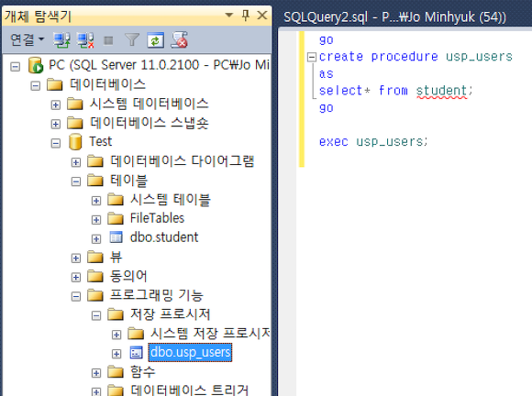
Task: Click the 'select* from' text in editor
Action: tap(363, 91)
